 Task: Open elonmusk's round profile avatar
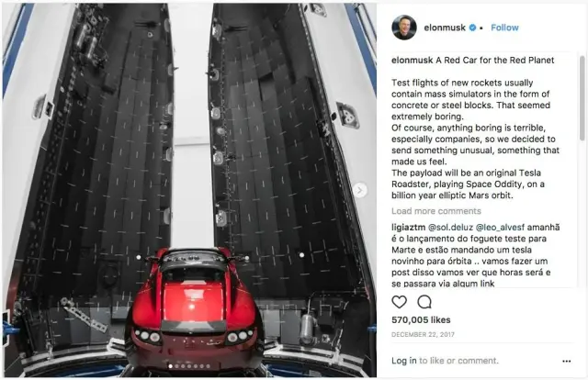point(404,28)
